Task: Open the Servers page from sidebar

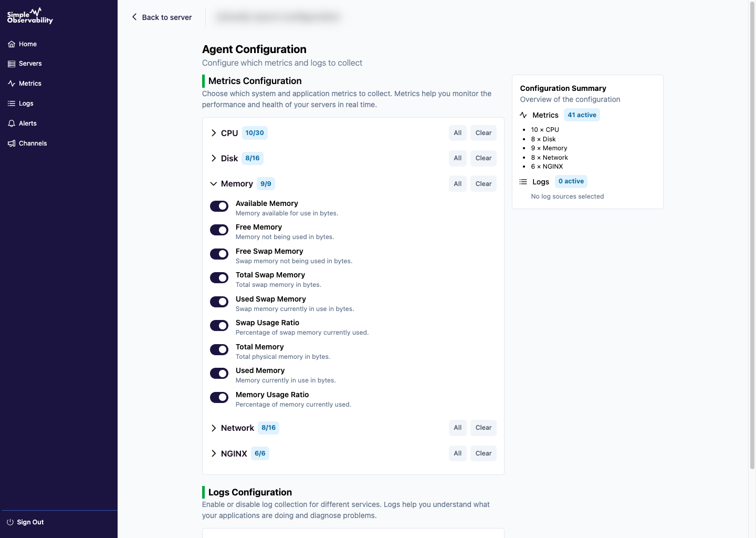Action: [x=30, y=64]
